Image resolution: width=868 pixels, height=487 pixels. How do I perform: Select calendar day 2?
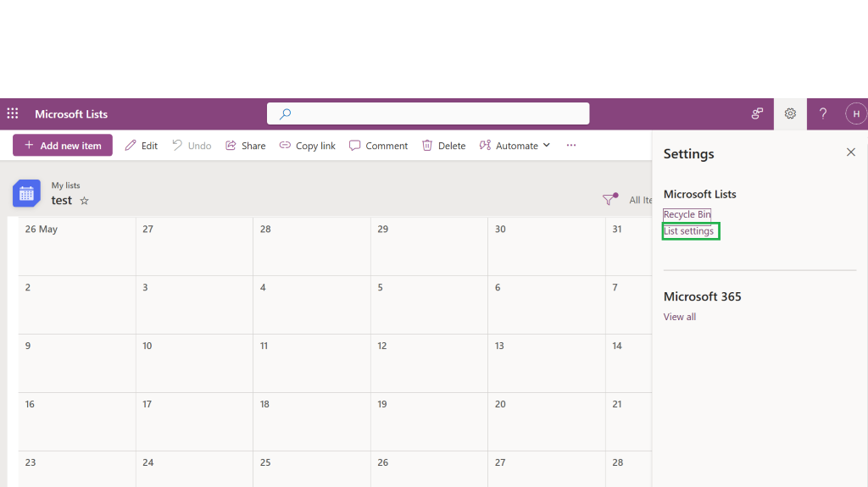77,305
